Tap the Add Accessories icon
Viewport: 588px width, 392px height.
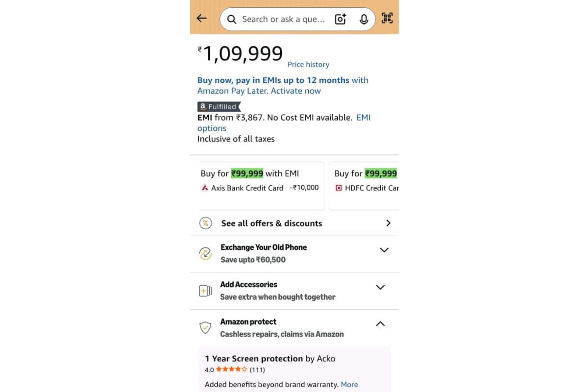click(205, 291)
